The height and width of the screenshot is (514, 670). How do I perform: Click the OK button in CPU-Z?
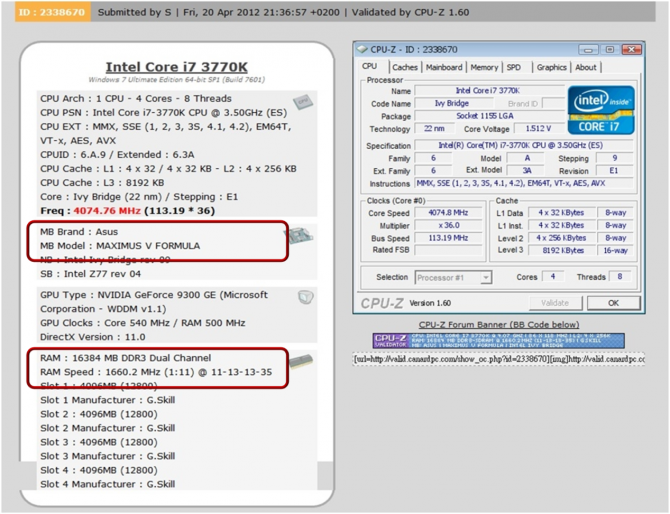coord(614,303)
